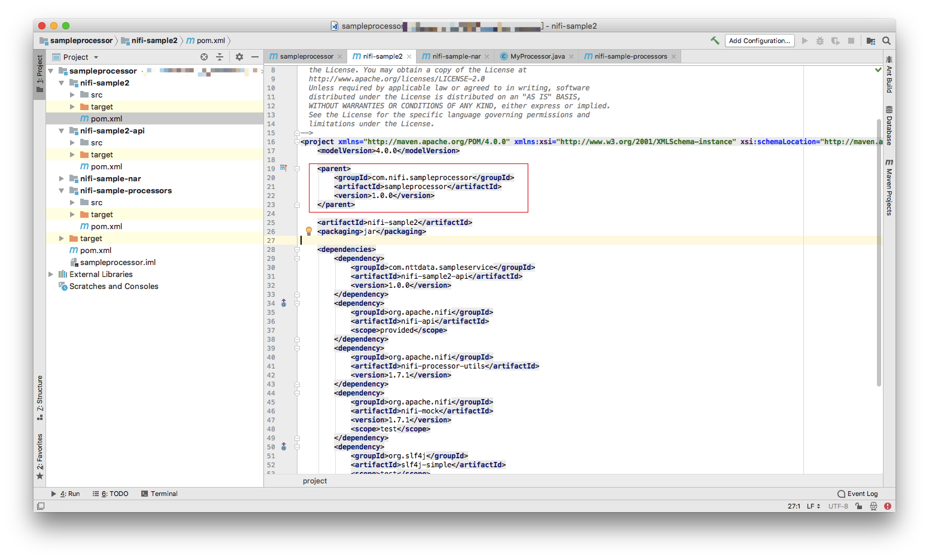This screenshot has width=929, height=560.
Task: Open the Ant Build side panel
Action: click(889, 75)
